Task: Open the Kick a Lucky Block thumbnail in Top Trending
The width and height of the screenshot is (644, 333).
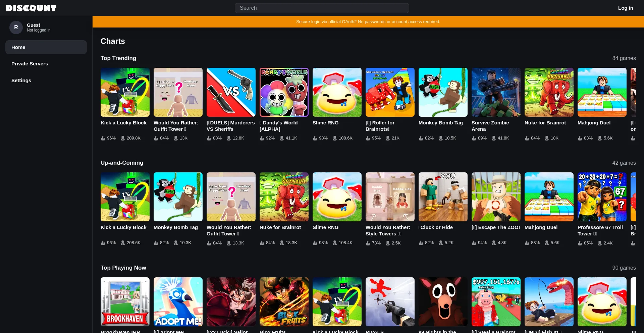Action: [x=125, y=92]
